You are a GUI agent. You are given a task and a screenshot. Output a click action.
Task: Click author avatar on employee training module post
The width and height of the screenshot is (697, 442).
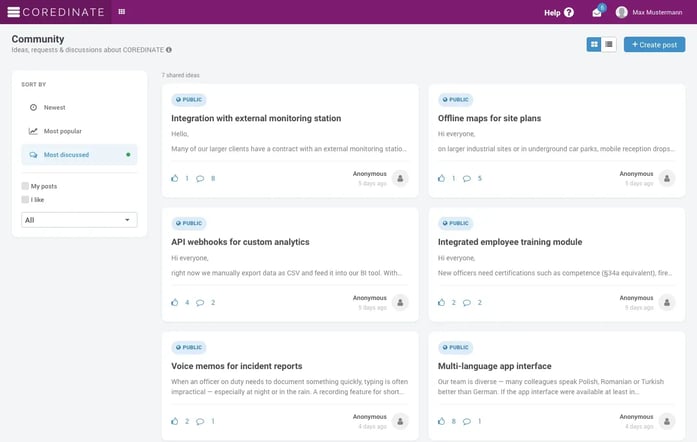(667, 302)
